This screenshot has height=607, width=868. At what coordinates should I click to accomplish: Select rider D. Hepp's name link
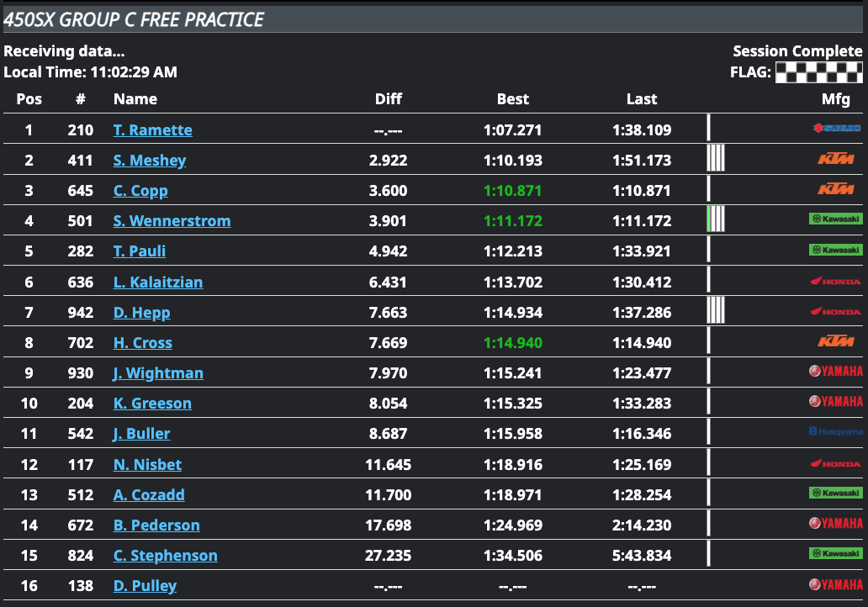(x=141, y=313)
